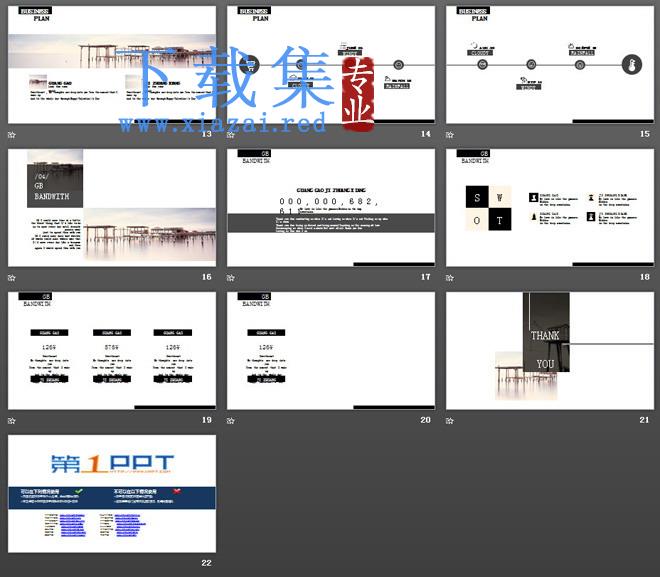Click the animation star icon under slide 14

click(x=231, y=135)
